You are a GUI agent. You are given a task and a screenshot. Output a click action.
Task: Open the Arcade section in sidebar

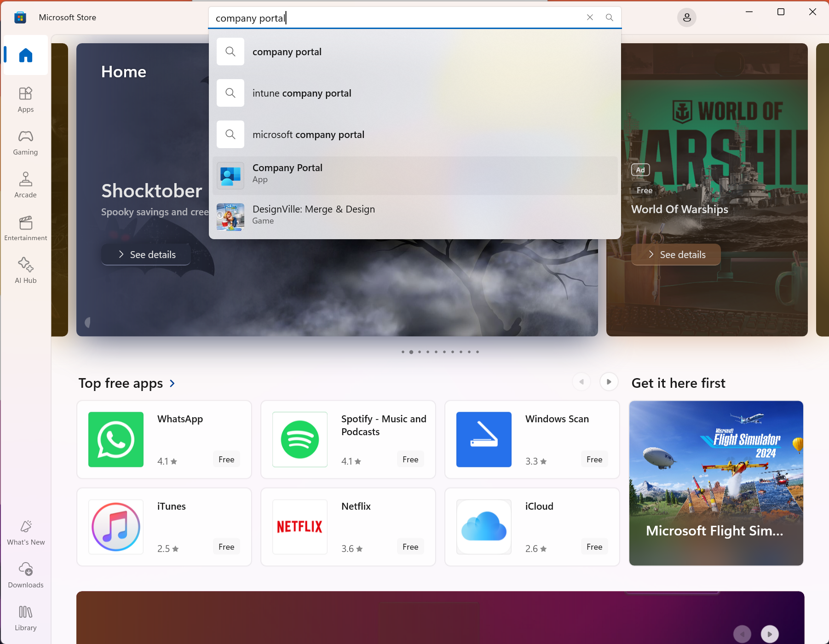26,185
